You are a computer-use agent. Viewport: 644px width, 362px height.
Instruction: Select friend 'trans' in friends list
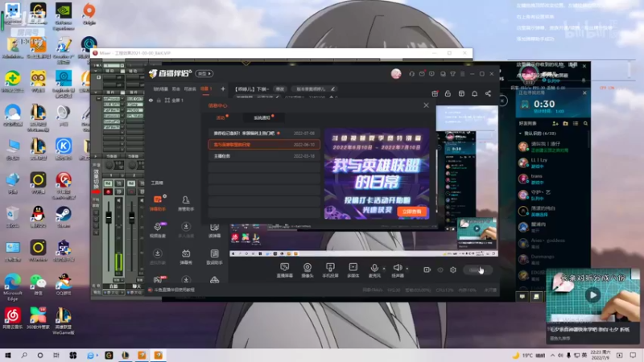point(552,179)
